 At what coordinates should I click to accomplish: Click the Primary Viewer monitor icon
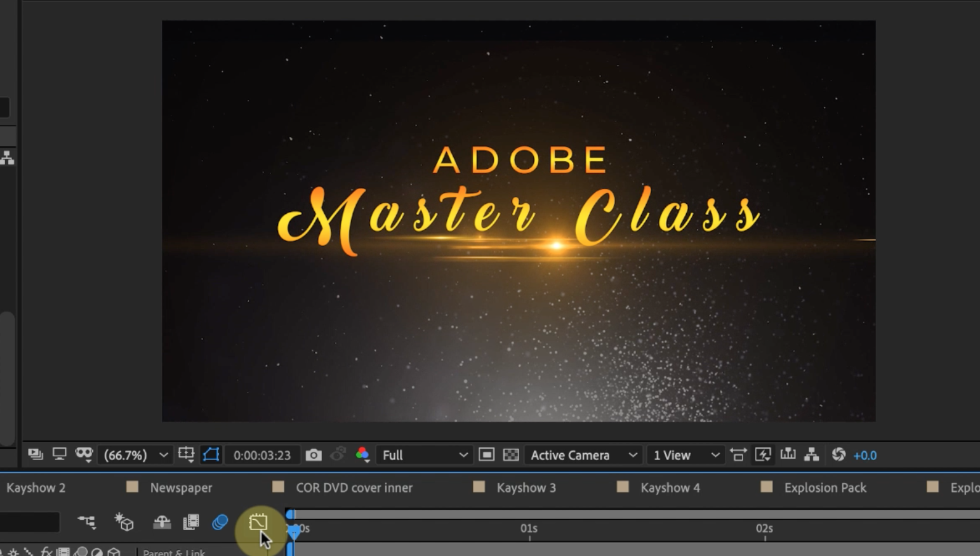tap(59, 454)
